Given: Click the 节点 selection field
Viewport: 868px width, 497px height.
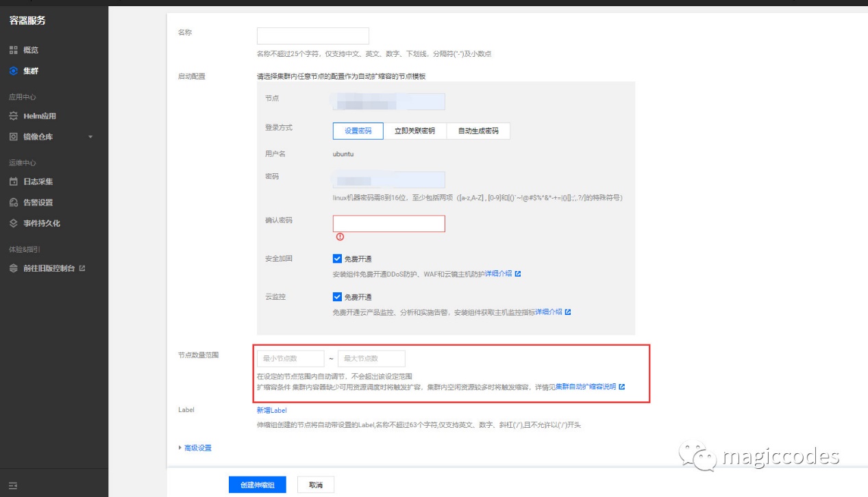Looking at the screenshot, I should (x=389, y=102).
